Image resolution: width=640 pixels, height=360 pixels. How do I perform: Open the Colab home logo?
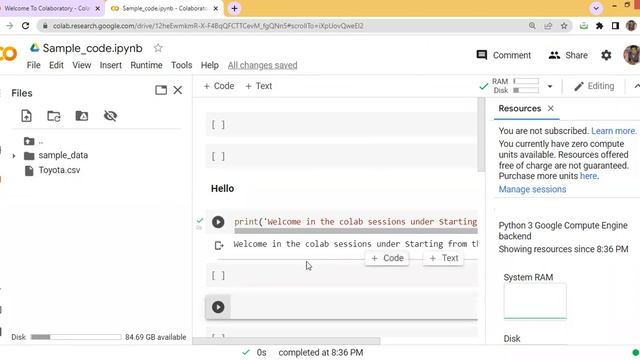(x=8, y=53)
